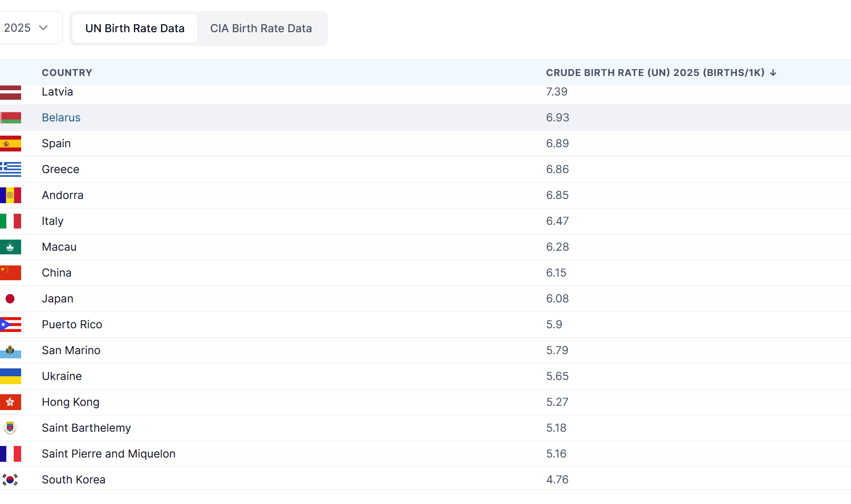Click China's birth rate value 6.15

click(556, 273)
